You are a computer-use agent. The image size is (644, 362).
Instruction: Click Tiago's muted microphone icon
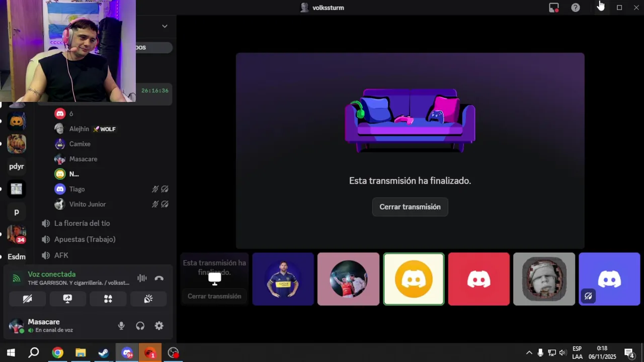(x=155, y=189)
